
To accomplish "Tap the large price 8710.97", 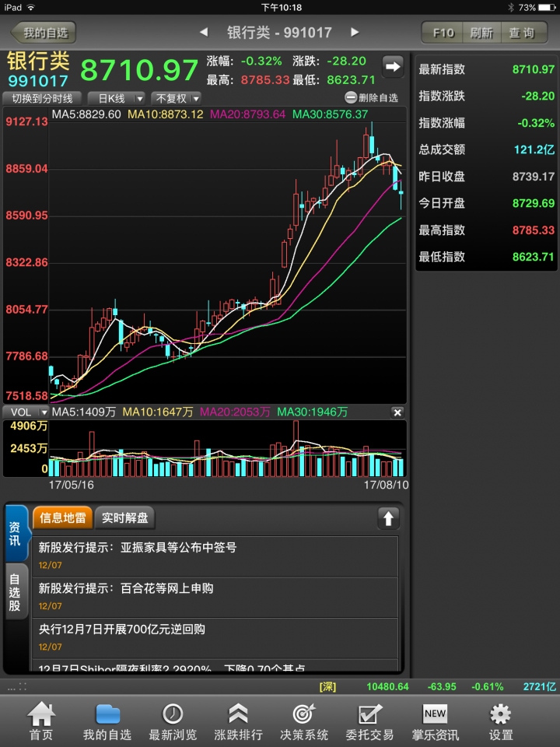I will click(139, 70).
